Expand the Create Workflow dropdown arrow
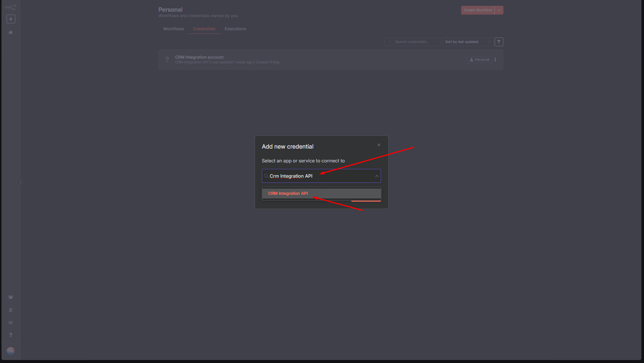The height and width of the screenshot is (363, 644). 499,10
